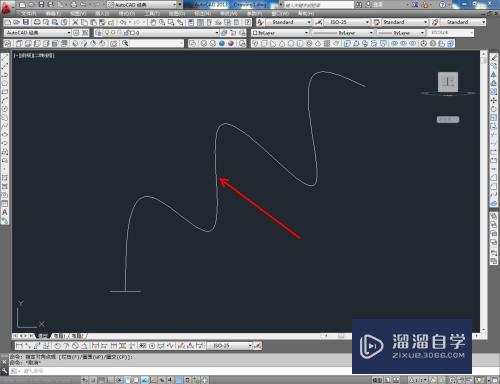
Task: Click the Plot printer icon in Standard toolbar
Action: [37, 22]
